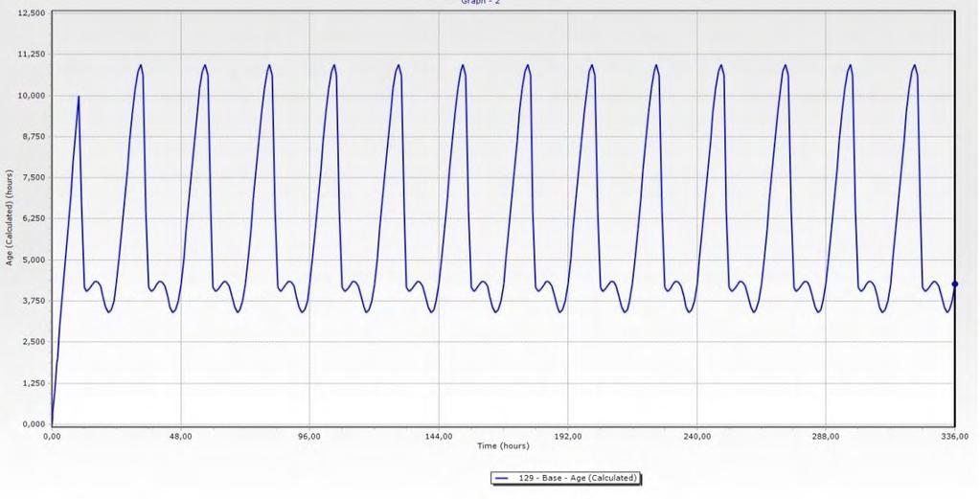Click the 10,000 y-axis label

click(x=32, y=96)
